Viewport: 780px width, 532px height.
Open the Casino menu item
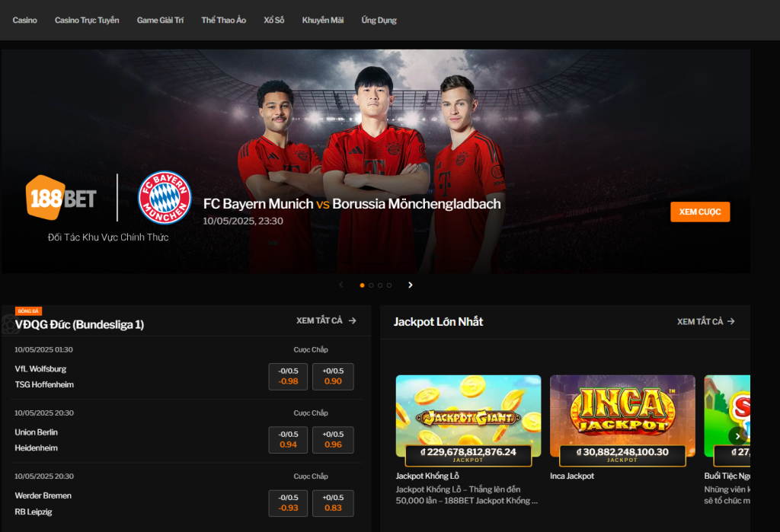tap(25, 21)
